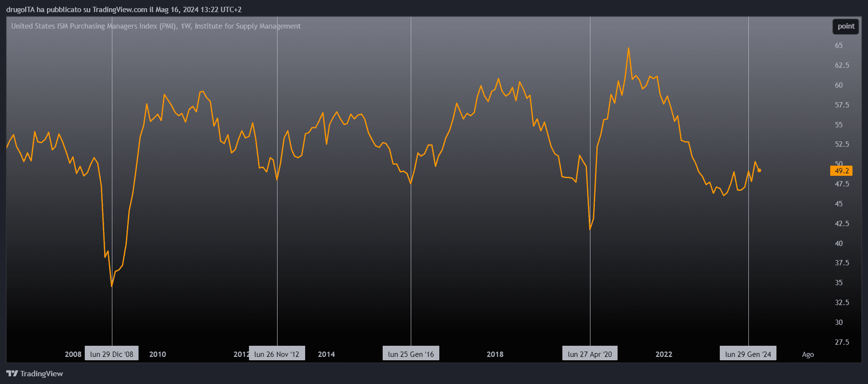Click the 57.5 price axis value
Image resolution: width=868 pixels, height=384 pixels.
tap(842, 105)
